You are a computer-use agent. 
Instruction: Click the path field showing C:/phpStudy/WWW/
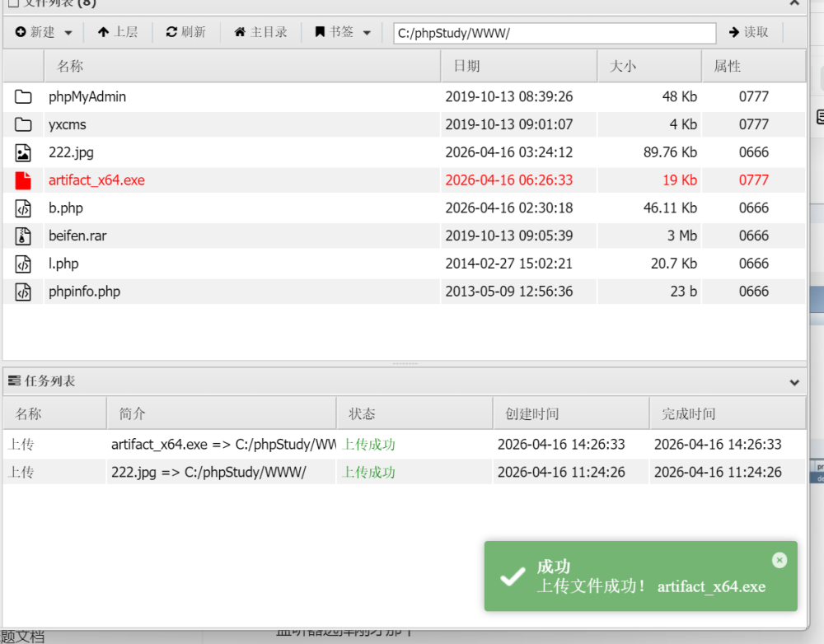click(554, 33)
